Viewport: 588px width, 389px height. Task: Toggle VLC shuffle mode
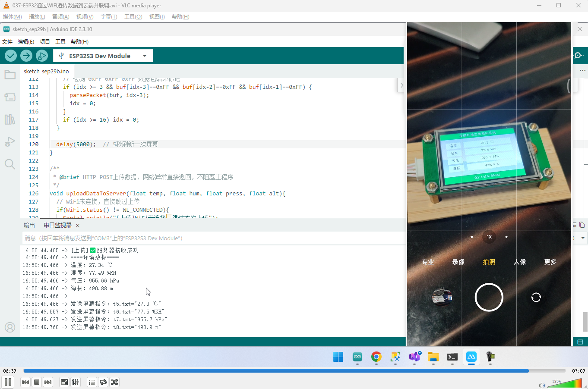coord(114,382)
